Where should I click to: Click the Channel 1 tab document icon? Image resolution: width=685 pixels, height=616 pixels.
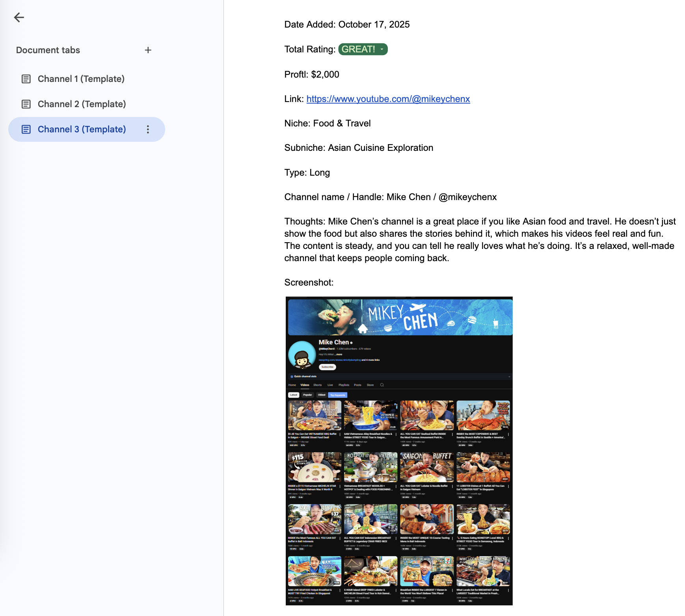pyautogui.click(x=26, y=79)
